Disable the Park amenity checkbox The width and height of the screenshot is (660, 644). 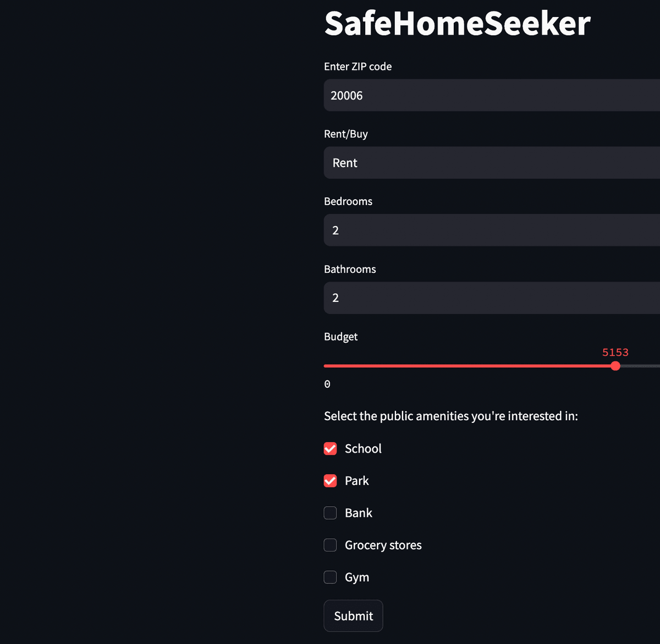tap(330, 481)
